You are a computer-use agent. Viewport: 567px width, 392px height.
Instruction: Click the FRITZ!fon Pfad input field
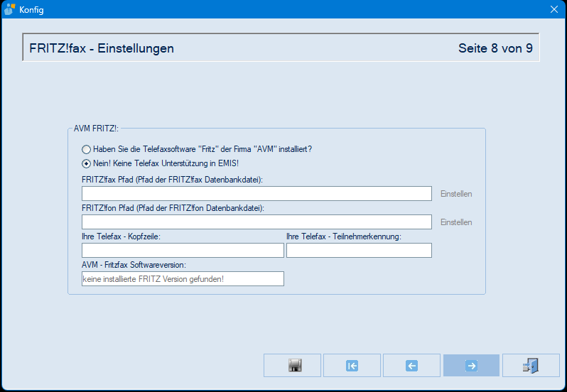(256, 222)
